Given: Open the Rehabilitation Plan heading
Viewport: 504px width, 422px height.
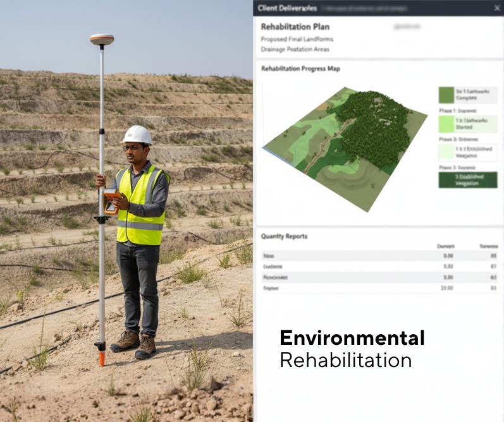Looking at the screenshot, I should (295, 27).
